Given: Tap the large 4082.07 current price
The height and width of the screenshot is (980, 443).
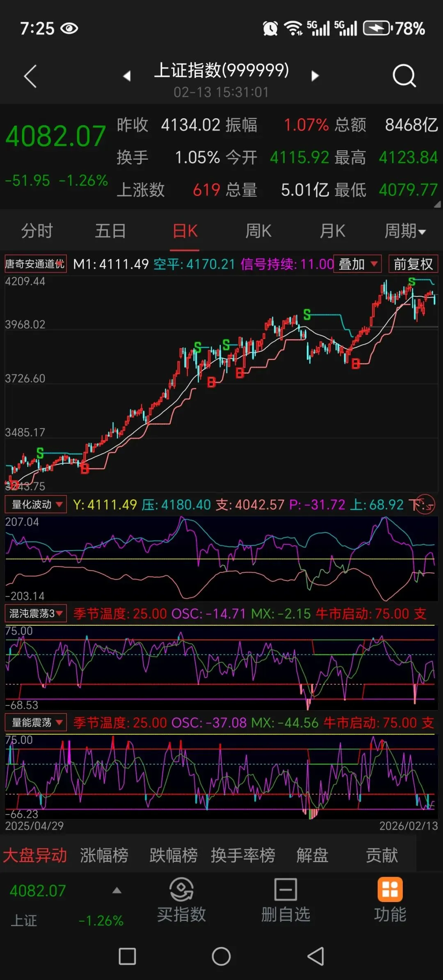Looking at the screenshot, I should [x=55, y=136].
